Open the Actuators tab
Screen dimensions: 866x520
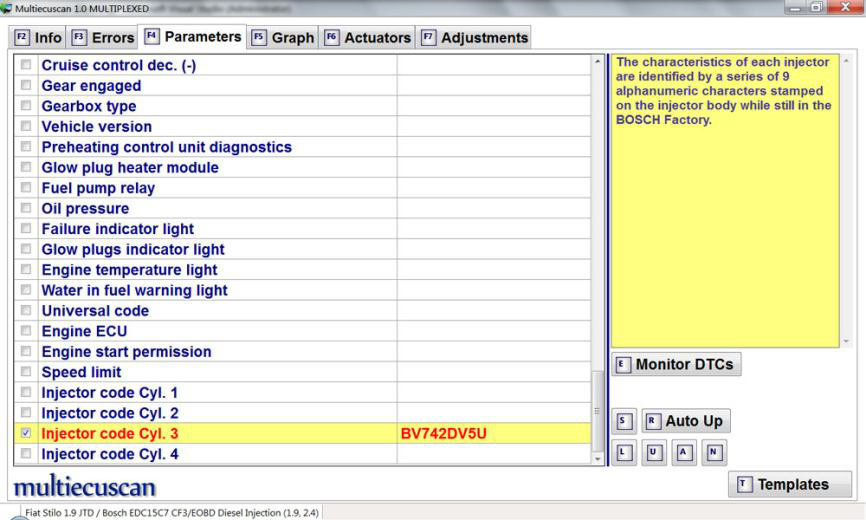coord(368,38)
